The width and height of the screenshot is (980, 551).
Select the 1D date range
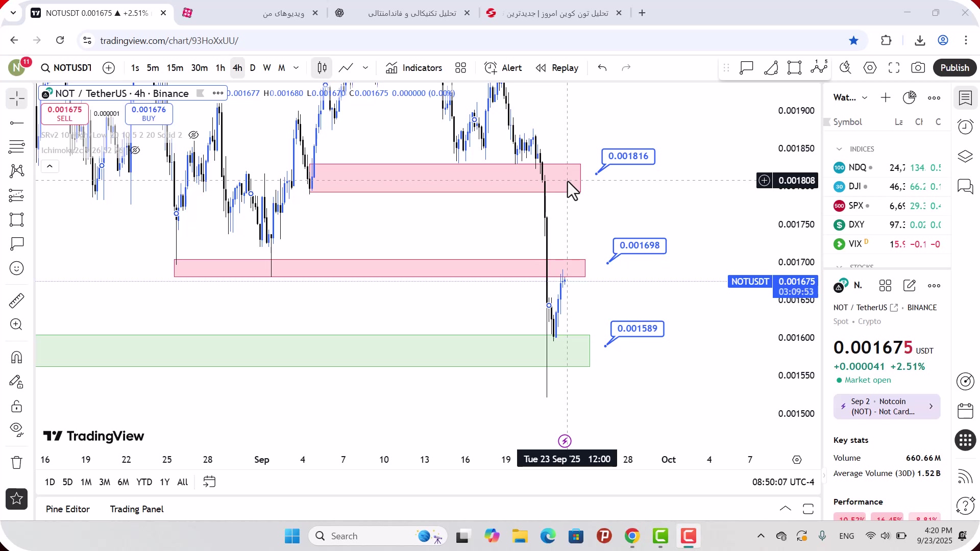(50, 482)
